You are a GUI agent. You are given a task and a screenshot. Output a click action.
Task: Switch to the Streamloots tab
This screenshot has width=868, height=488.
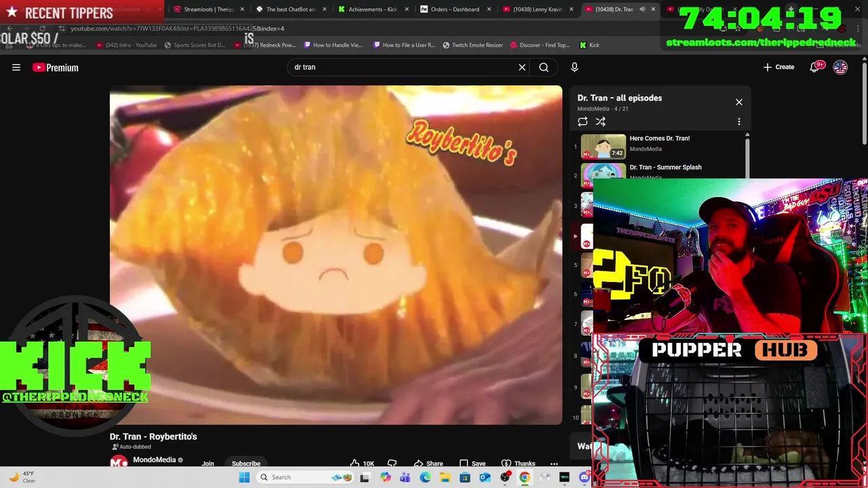pyautogui.click(x=209, y=9)
